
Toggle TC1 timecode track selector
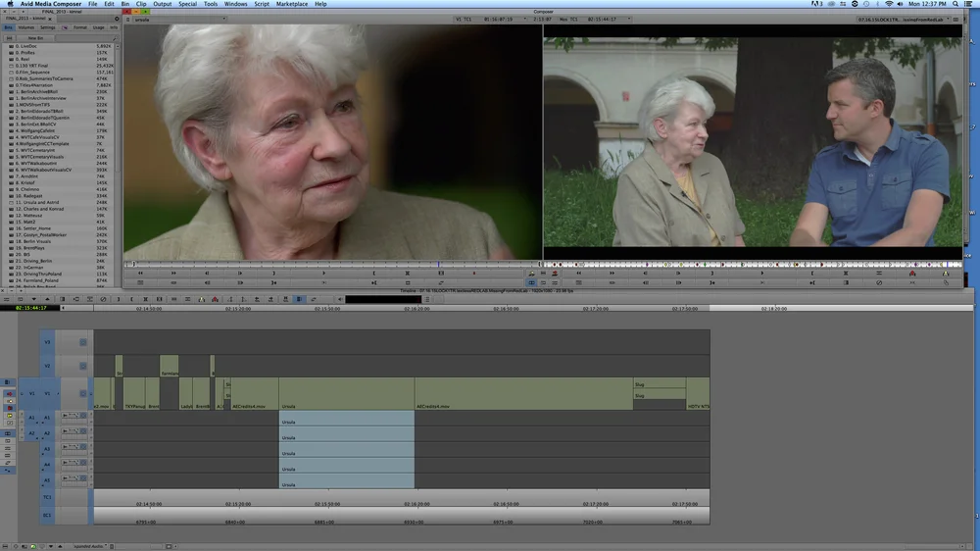(x=47, y=497)
